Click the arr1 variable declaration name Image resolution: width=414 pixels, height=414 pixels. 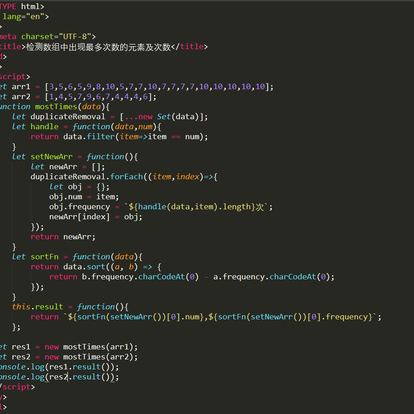21,87
